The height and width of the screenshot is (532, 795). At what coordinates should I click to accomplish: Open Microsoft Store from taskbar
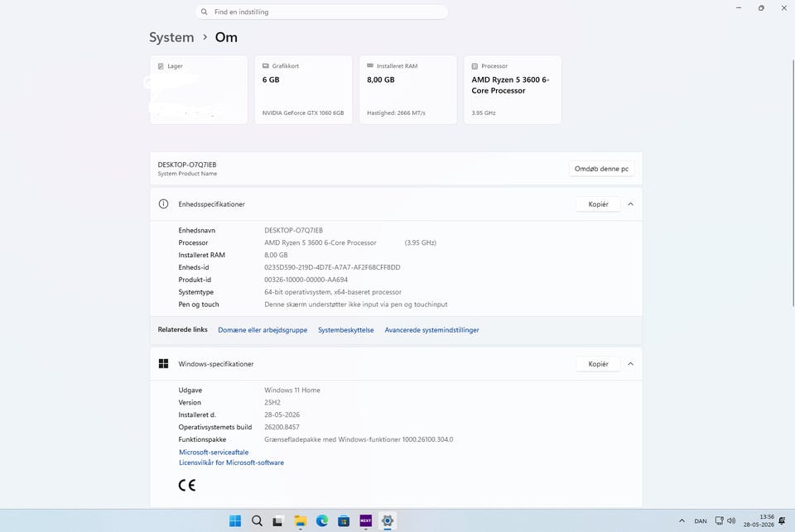click(x=344, y=521)
